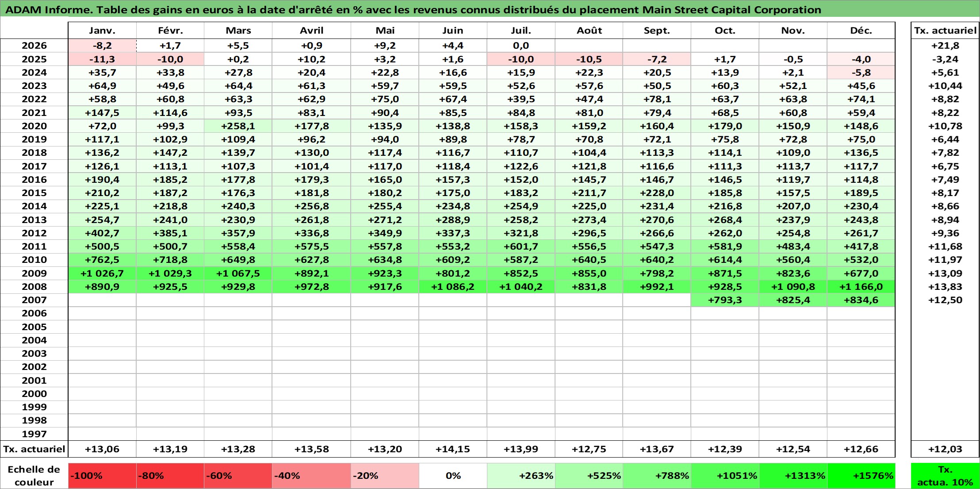Click the +12,50 actuarial rate for 2007
Viewport: 980px width, 489px height.
pyautogui.click(x=945, y=300)
